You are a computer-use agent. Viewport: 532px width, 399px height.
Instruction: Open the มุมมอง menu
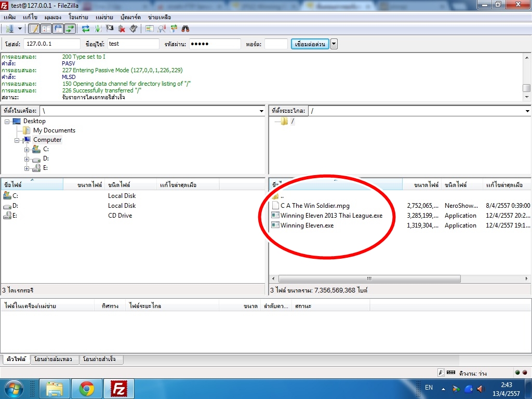pos(52,17)
